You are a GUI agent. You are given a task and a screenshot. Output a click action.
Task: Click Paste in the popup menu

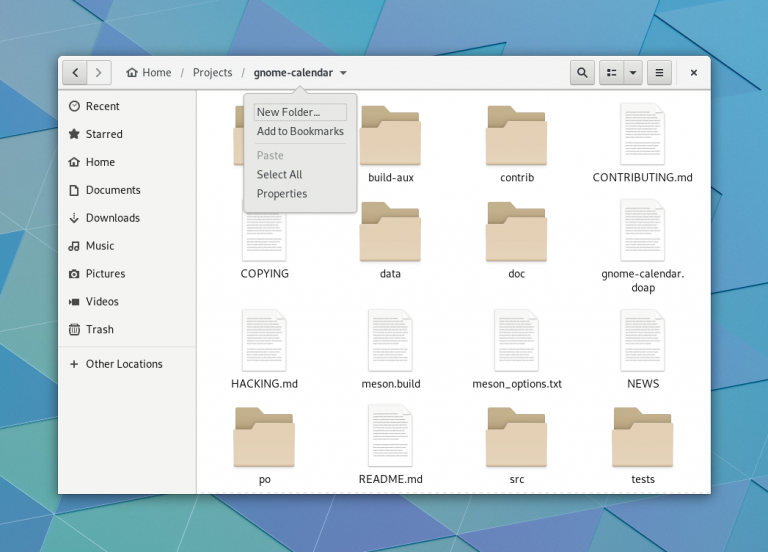tap(300, 155)
